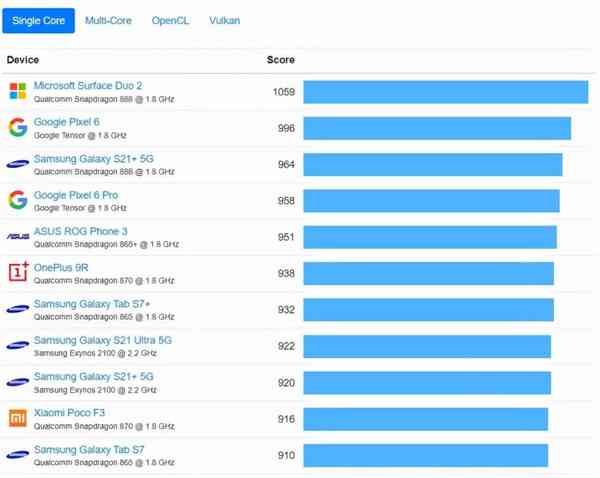Open the OpenCL tab
Screen dimensions: 600x478
170,20
